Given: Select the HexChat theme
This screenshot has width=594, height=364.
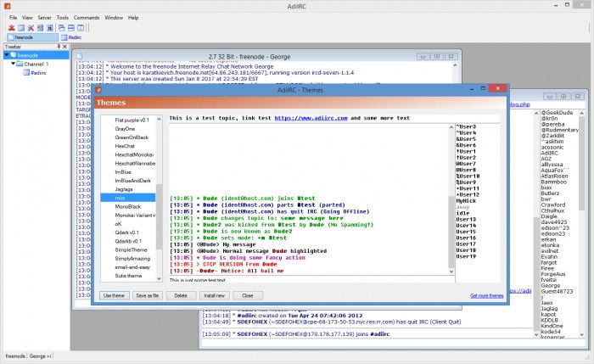Looking at the screenshot, I should point(125,146).
